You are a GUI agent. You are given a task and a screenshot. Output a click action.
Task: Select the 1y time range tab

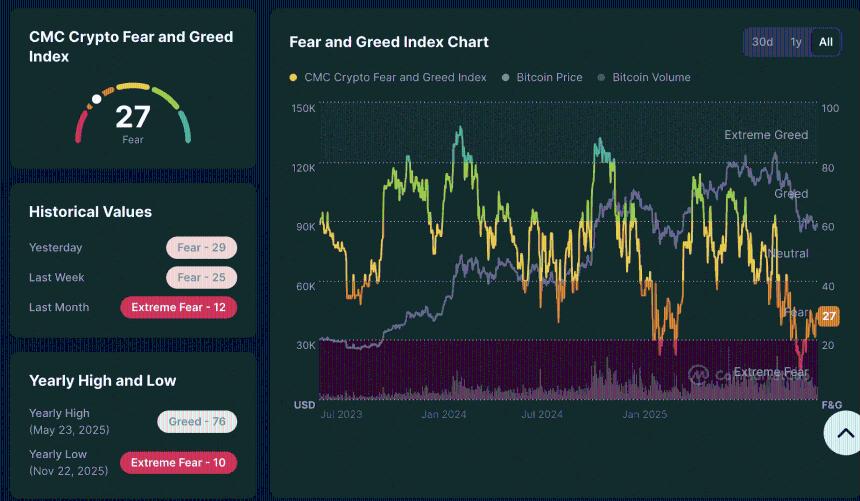tap(796, 42)
